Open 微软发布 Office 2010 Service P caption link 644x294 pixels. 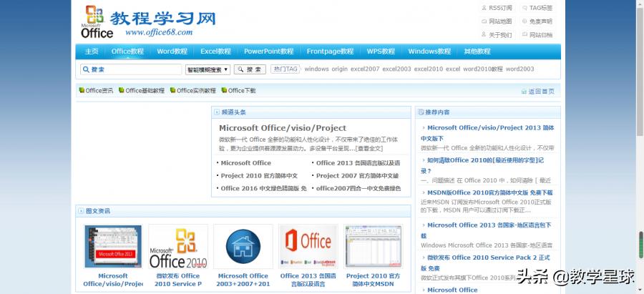click(x=178, y=280)
